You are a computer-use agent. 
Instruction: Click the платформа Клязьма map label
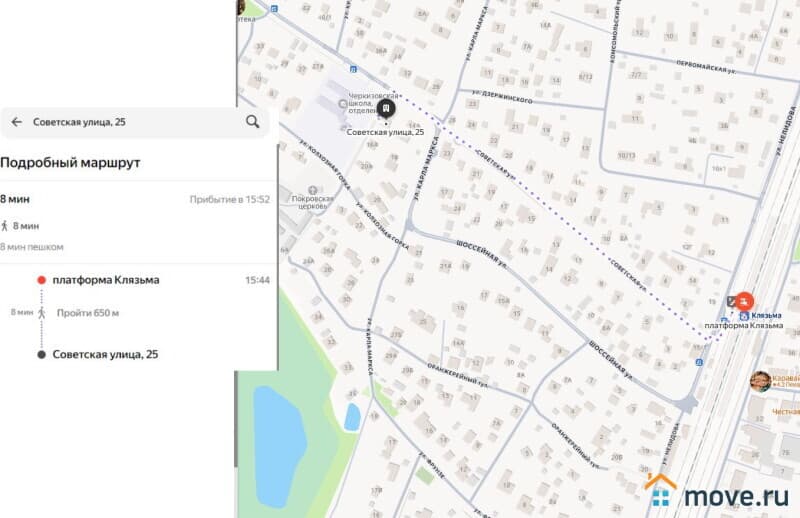coord(743,326)
